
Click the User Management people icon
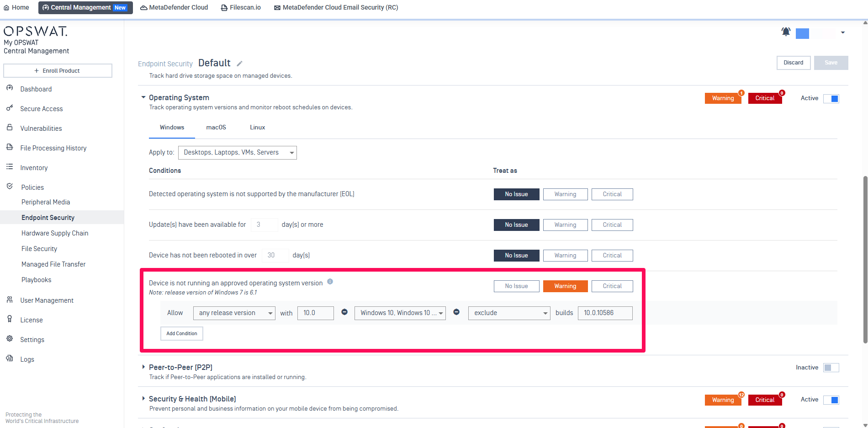(x=10, y=300)
